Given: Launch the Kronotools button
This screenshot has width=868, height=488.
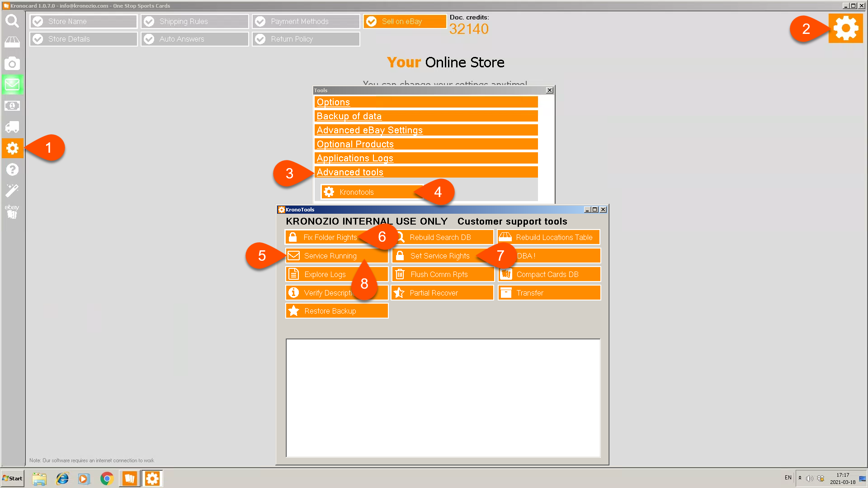Looking at the screenshot, I should (372, 192).
